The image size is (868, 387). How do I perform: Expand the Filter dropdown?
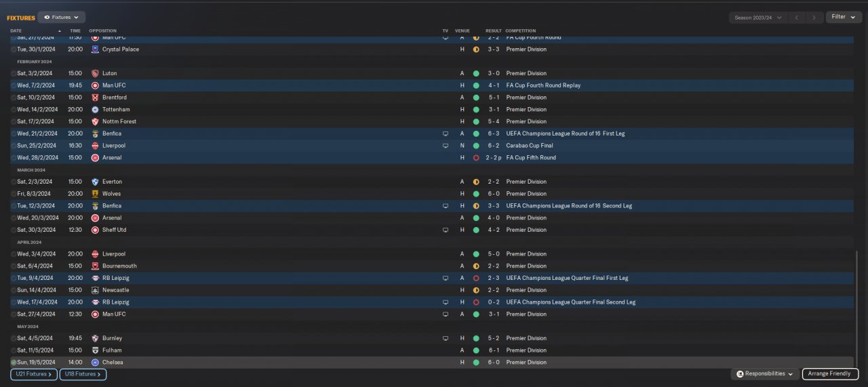click(x=843, y=17)
